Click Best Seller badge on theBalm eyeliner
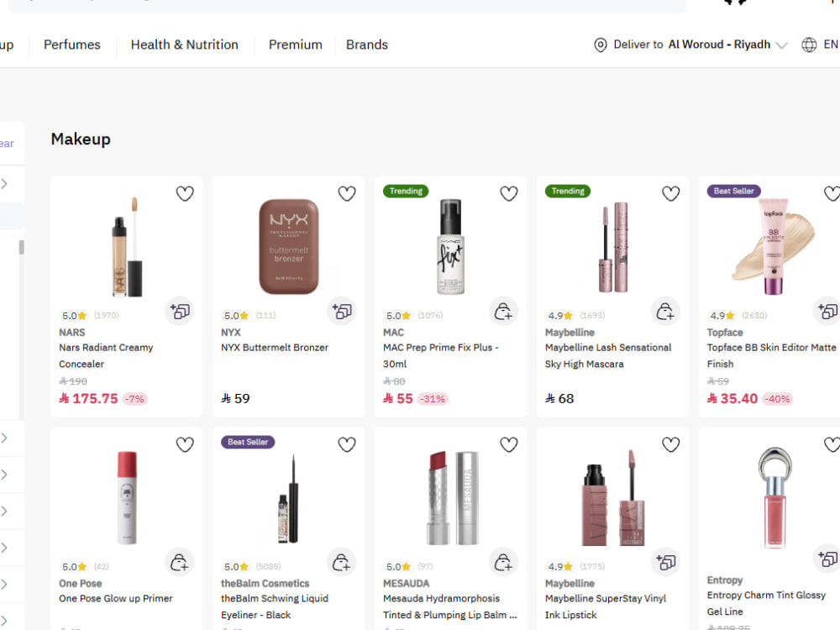This screenshot has height=630, width=840. coord(248,442)
